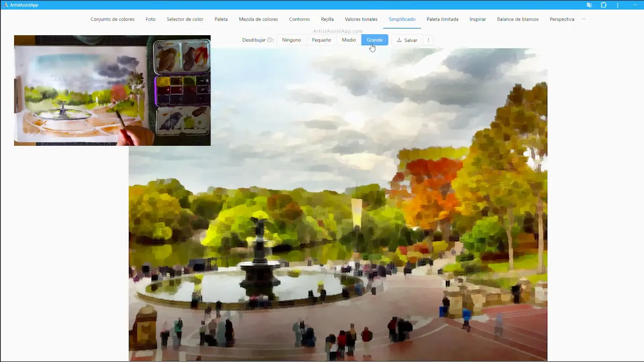Open the title bar three-dot menu

(x=618, y=5)
